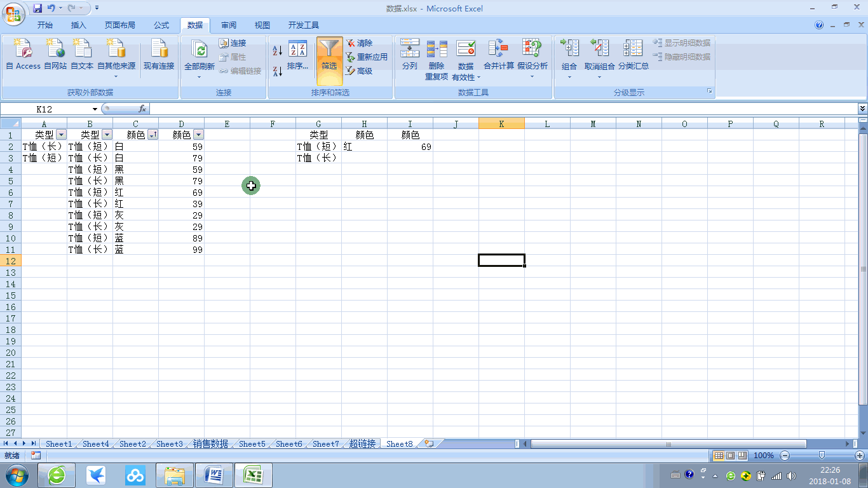The image size is (868, 488).
Task: Switch to Normal view in status bar
Action: [x=719, y=456]
